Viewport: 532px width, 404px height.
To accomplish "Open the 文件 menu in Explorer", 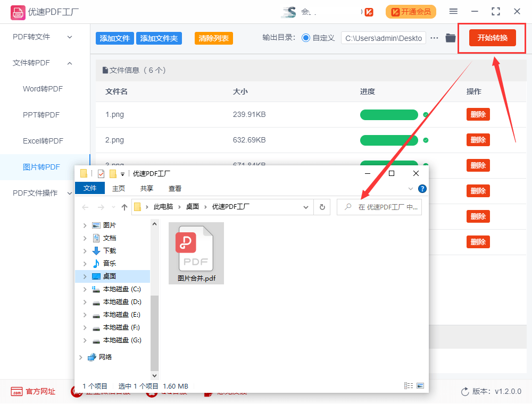I will (x=90, y=188).
